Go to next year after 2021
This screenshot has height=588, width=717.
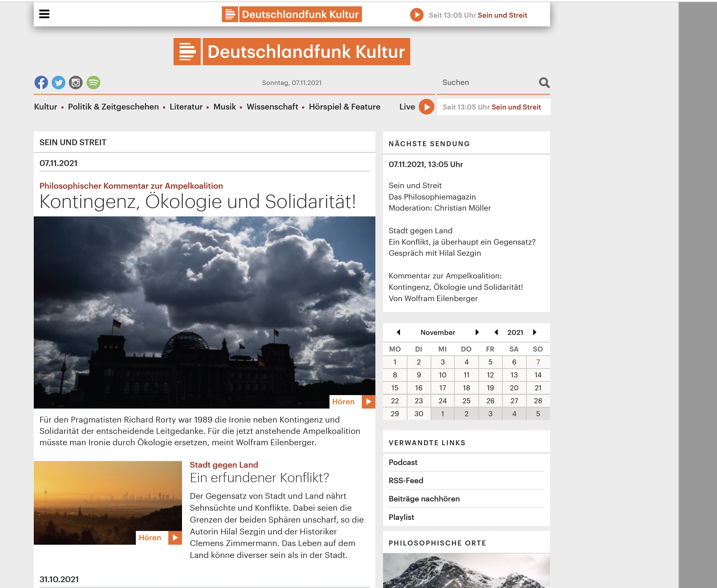(534, 332)
